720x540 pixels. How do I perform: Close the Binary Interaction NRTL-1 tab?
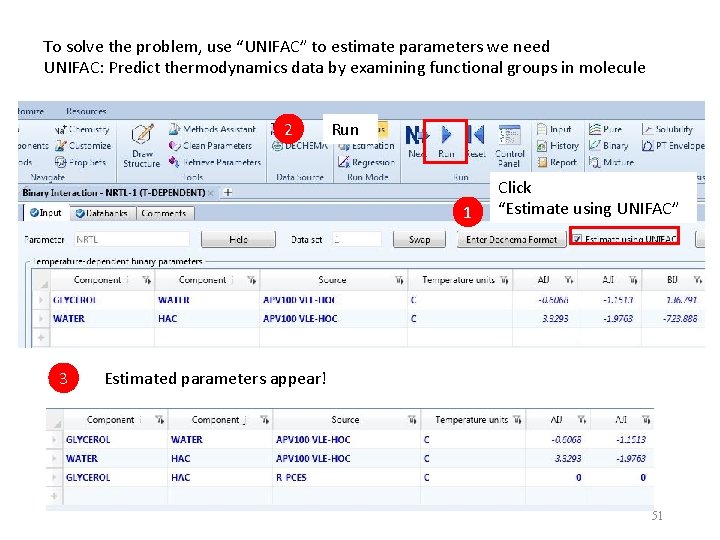coord(211,193)
